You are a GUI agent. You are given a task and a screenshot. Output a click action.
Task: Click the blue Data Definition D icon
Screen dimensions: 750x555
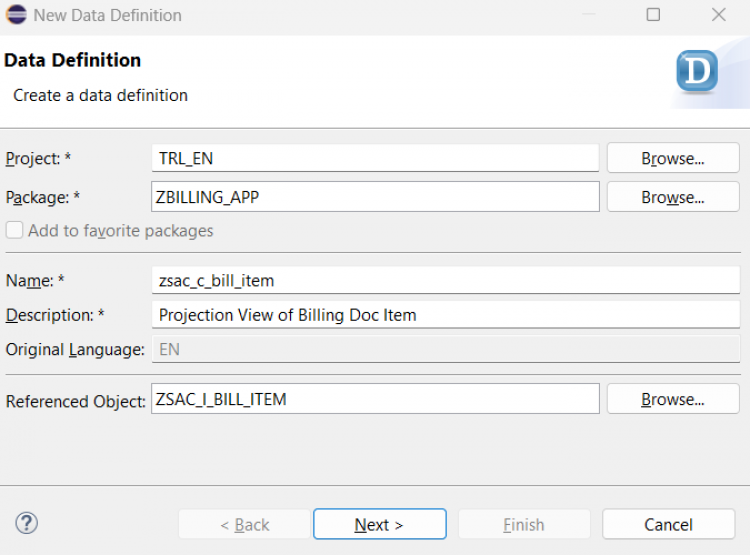[697, 71]
